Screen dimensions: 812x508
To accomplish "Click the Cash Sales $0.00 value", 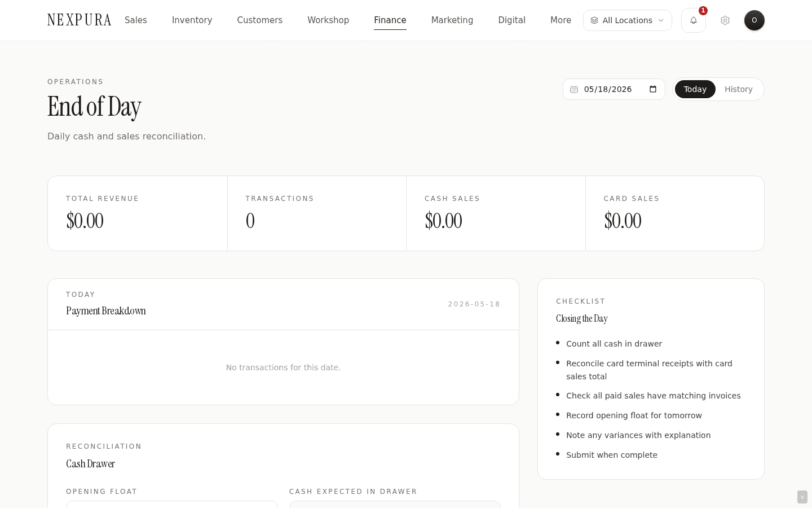I will click(444, 221).
